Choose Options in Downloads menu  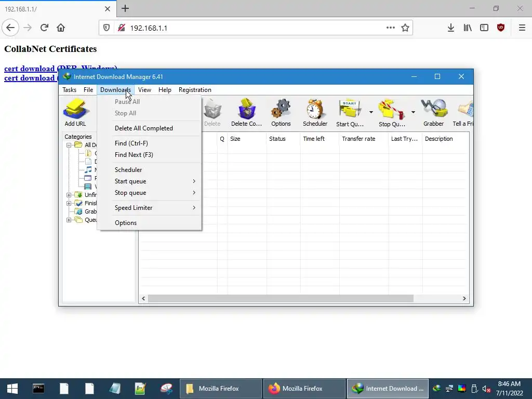[149, 222]
